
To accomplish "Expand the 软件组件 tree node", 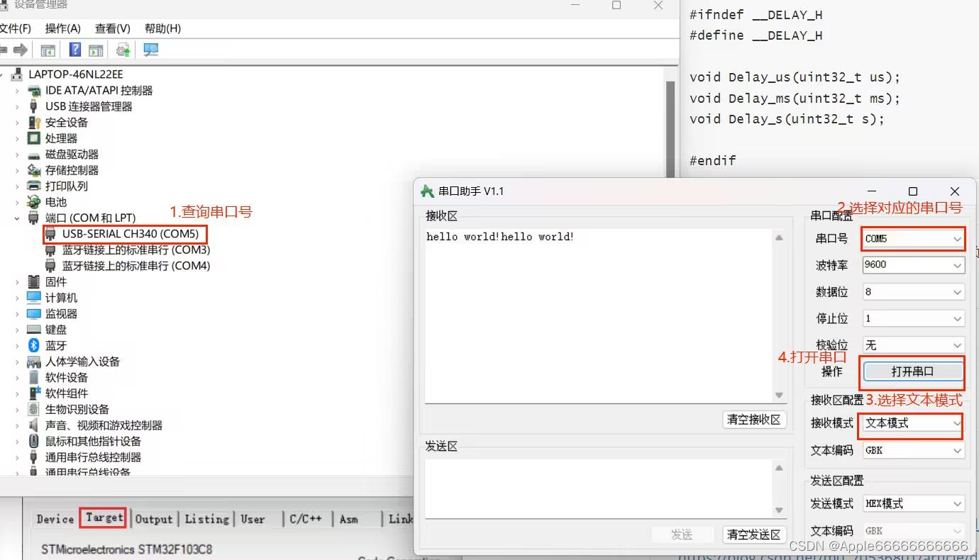I will click(x=17, y=393).
